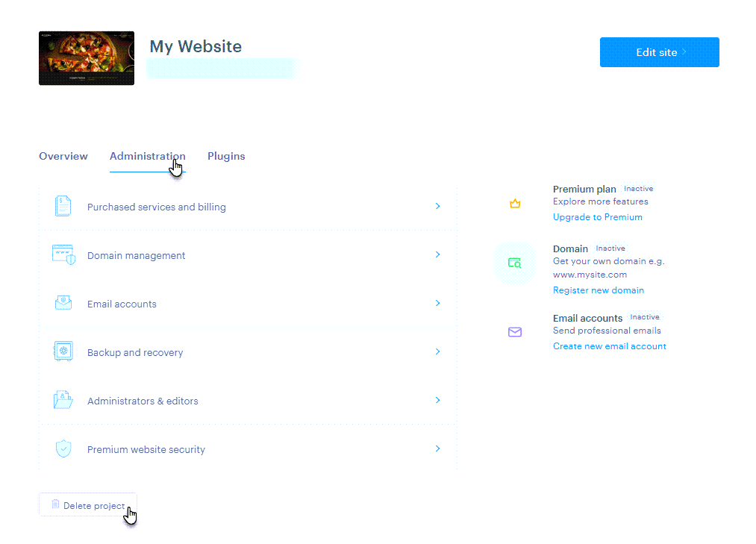This screenshot has height=544, width=756.
Task: Expand Administrators & editors chevron
Action: pos(438,400)
